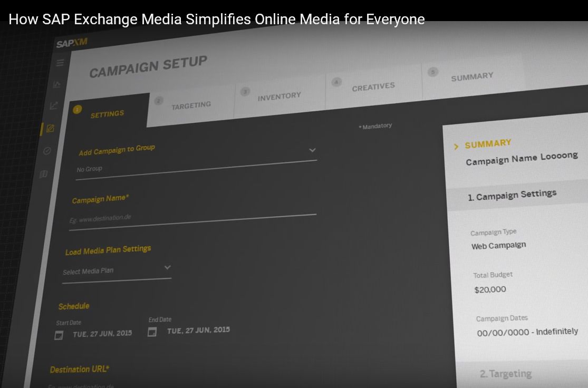
Task: Switch to the Summary step tab
Action: click(x=472, y=77)
